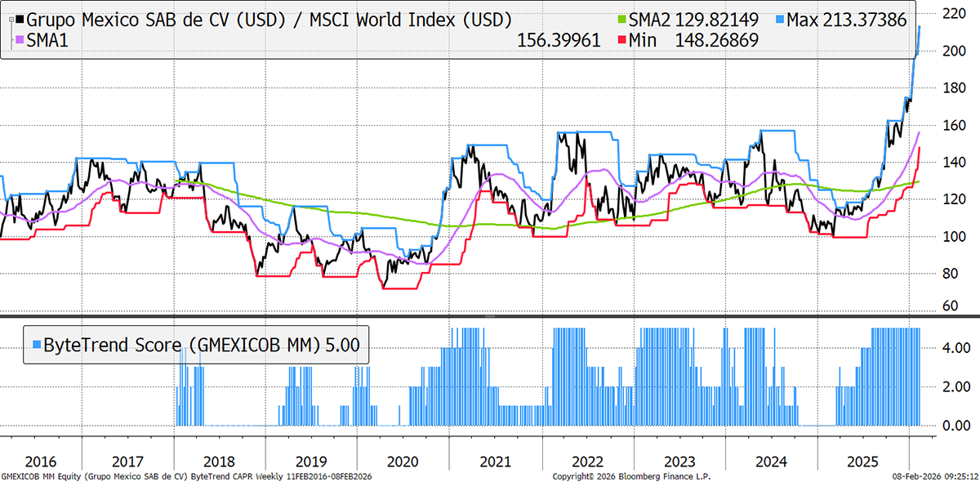Click the panel divider above ByteTrend Score
The width and height of the screenshot is (980, 482).
tap(490, 315)
